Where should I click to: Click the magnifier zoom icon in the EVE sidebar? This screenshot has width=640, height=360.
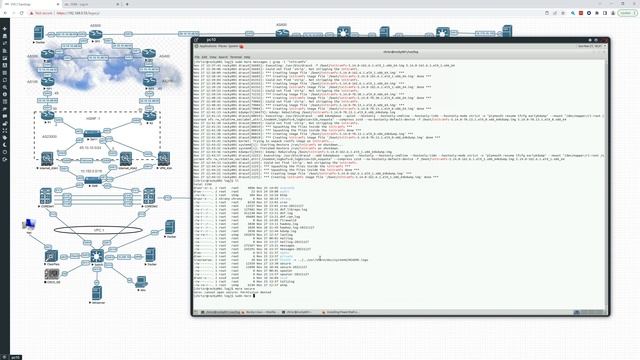(5, 87)
